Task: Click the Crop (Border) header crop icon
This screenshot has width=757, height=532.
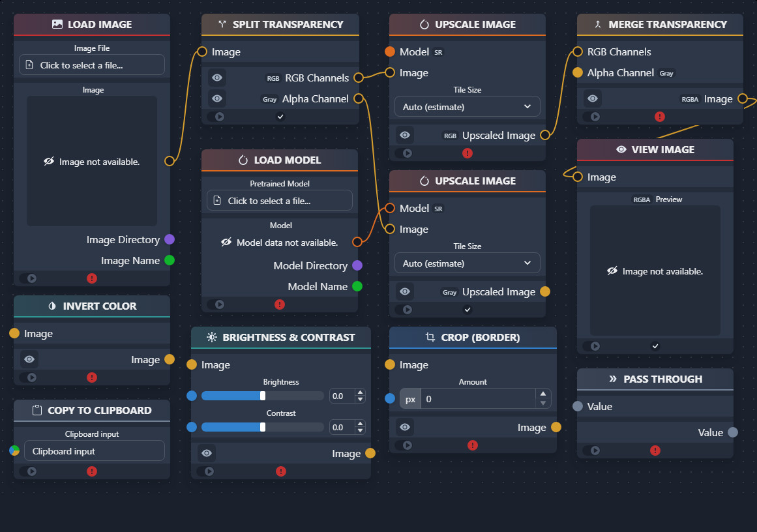Action: tap(430, 338)
